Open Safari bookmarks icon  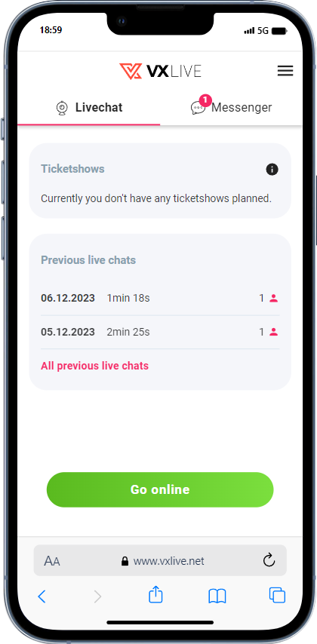click(x=217, y=596)
